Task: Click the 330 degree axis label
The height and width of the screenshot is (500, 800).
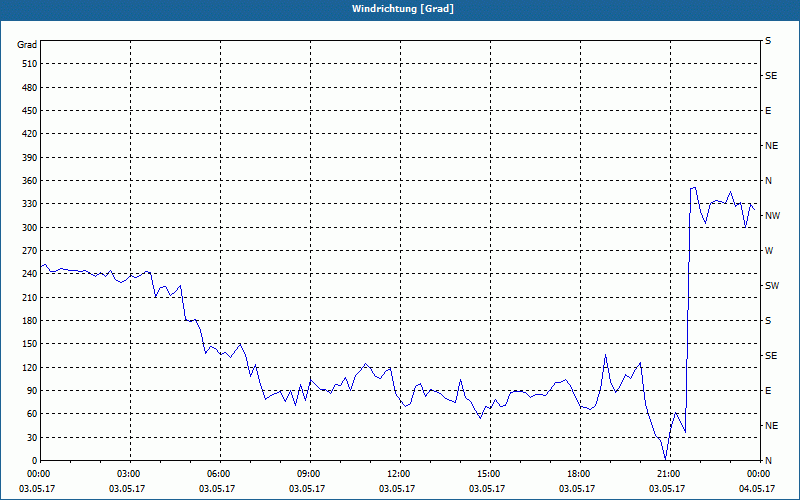Action: coord(29,204)
